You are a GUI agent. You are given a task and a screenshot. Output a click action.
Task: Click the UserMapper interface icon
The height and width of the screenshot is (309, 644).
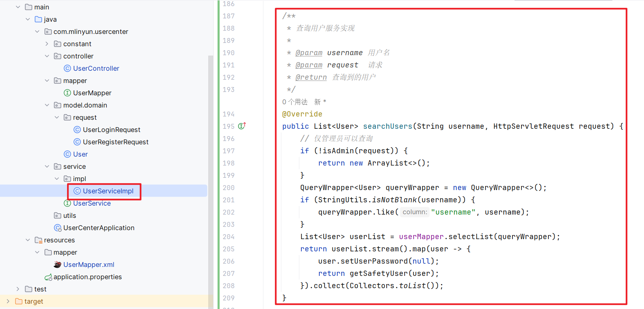pyautogui.click(x=67, y=93)
